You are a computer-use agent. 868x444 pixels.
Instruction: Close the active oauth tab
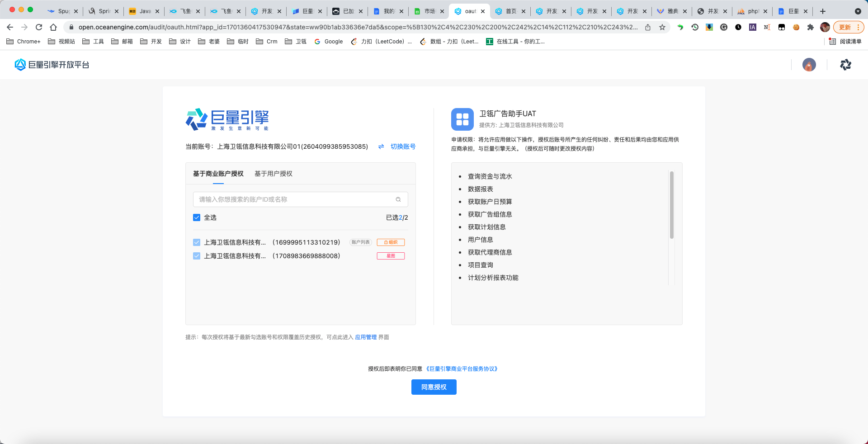point(483,11)
